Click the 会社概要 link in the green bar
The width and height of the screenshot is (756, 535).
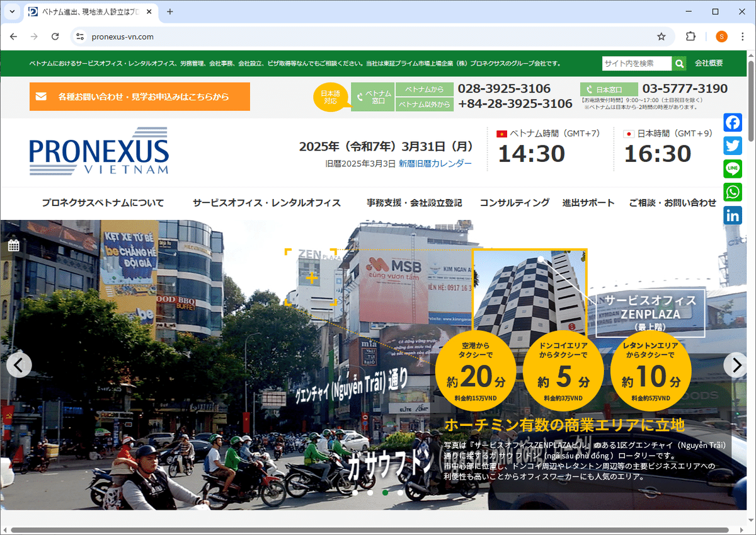tap(708, 64)
